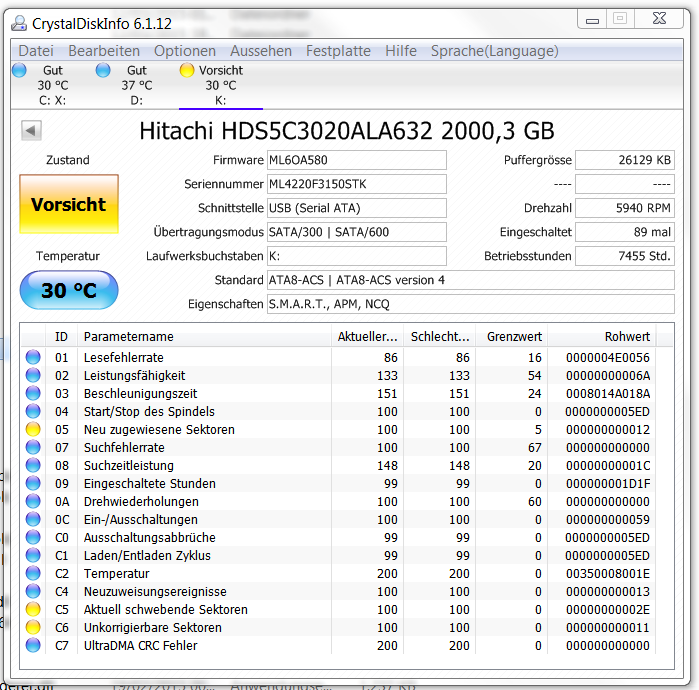
Task: Select the C: X: drive with Gut status
Action: click(x=53, y=85)
